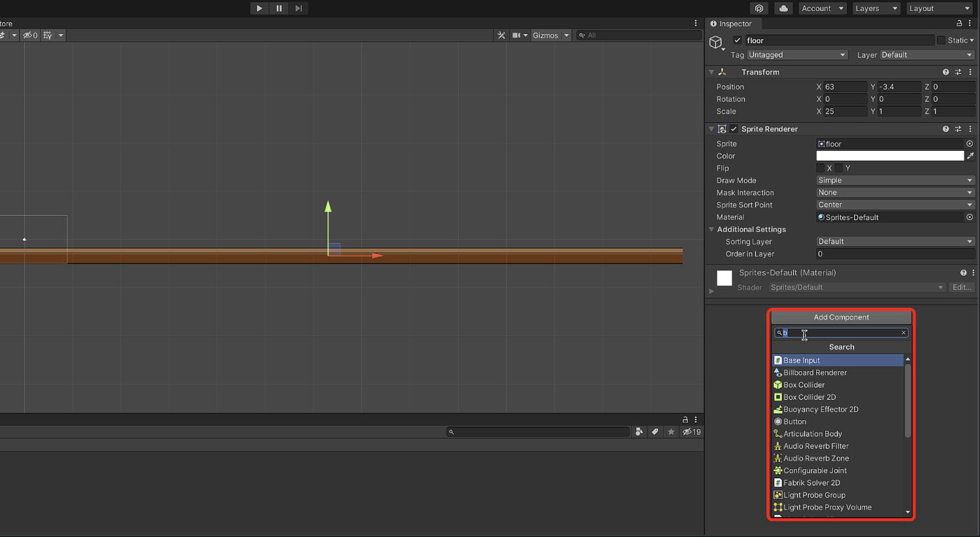Image resolution: width=980 pixels, height=537 pixels.
Task: Expand the Sprites-Default material foldout
Action: (711, 291)
